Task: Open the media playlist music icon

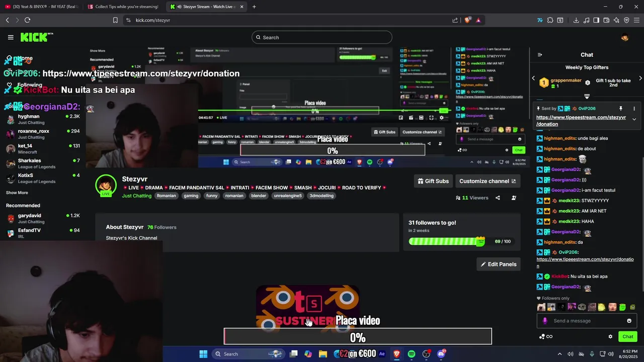Action: pyautogui.click(x=586, y=20)
